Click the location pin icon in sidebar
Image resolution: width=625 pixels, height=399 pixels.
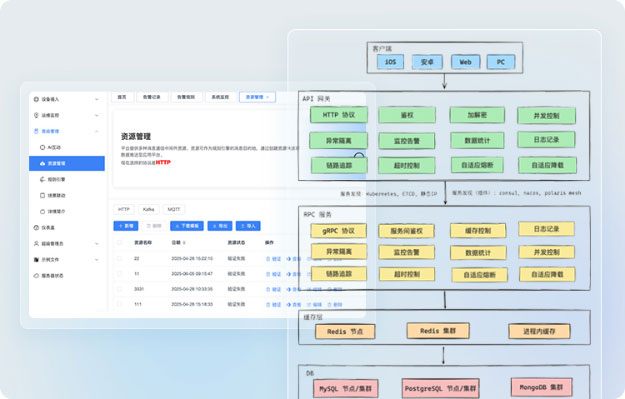pos(36,115)
